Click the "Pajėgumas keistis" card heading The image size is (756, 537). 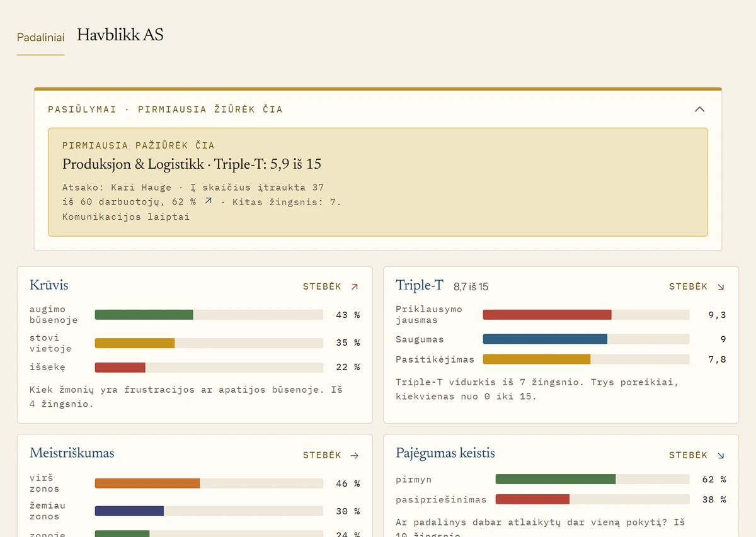pos(445,453)
